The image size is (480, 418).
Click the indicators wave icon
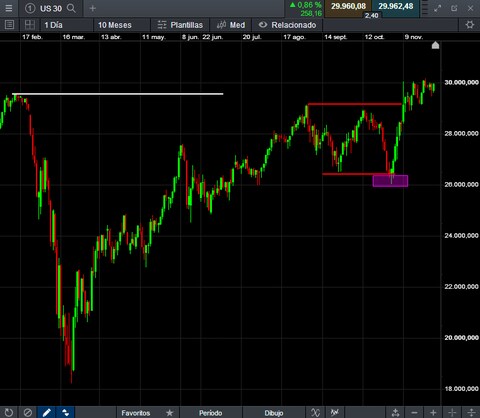coord(315,413)
